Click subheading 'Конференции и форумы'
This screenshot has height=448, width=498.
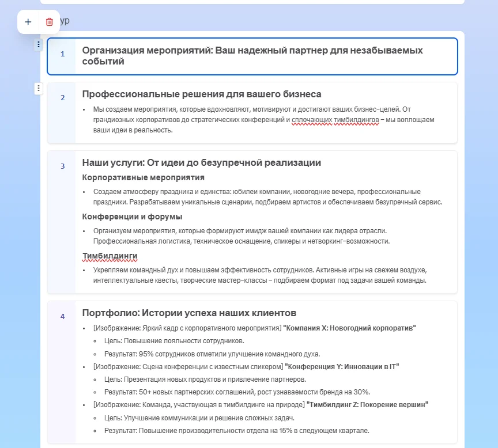pos(132,217)
